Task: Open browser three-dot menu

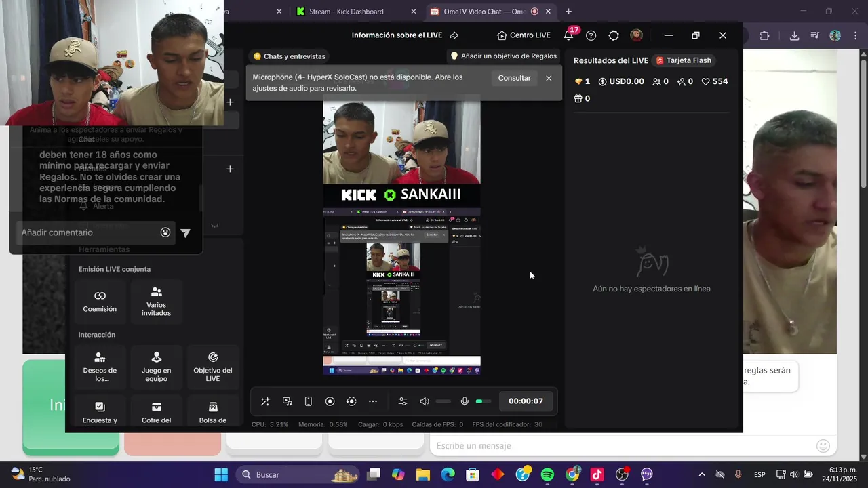Action: pyautogui.click(x=856, y=36)
